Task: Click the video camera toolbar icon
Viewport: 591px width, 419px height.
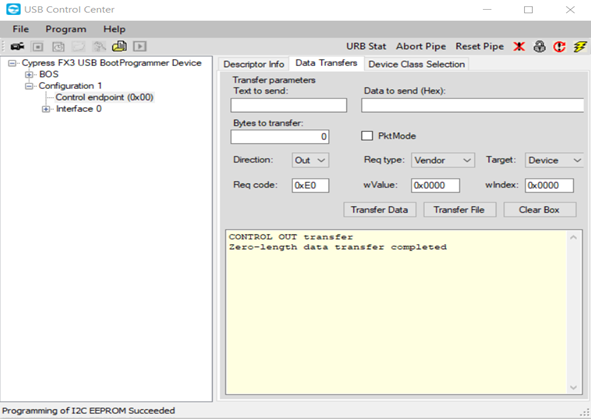Action: [x=17, y=46]
